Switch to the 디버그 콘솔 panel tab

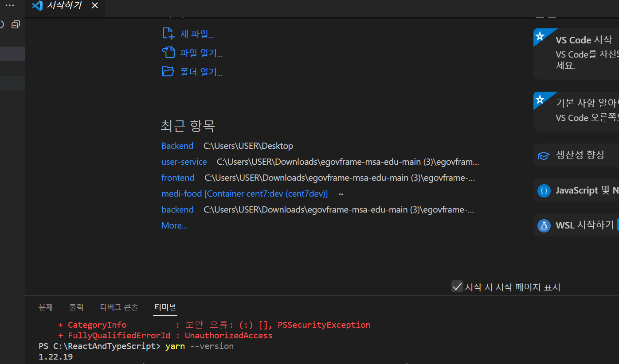pos(119,307)
